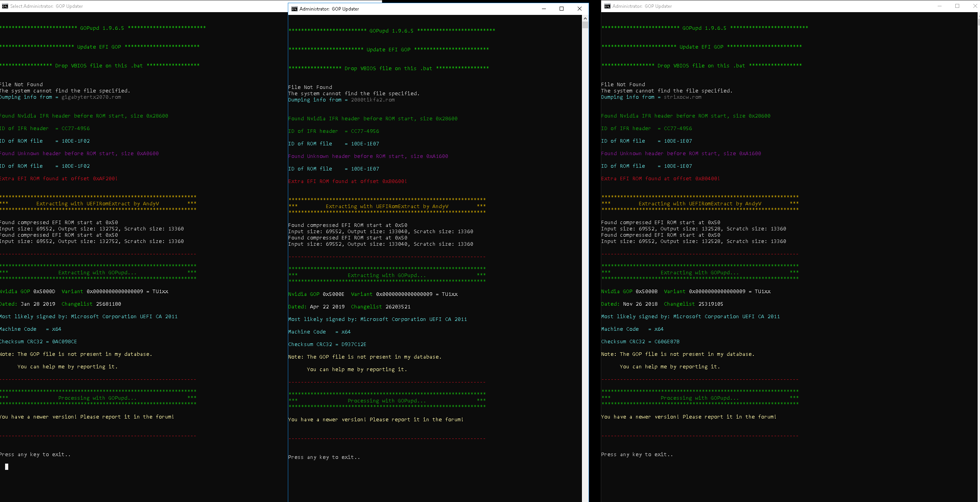Screen dimensions: 980x502
Task: Click the cmd icon in the right GOP Updater window title bar
Action: pyautogui.click(x=607, y=6)
